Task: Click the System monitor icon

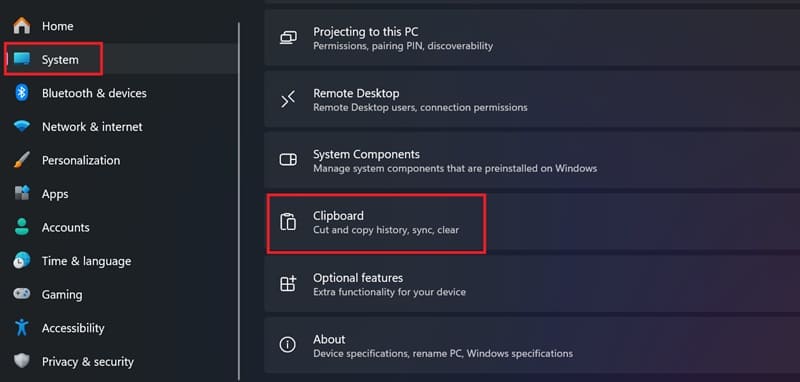Action: (x=22, y=59)
